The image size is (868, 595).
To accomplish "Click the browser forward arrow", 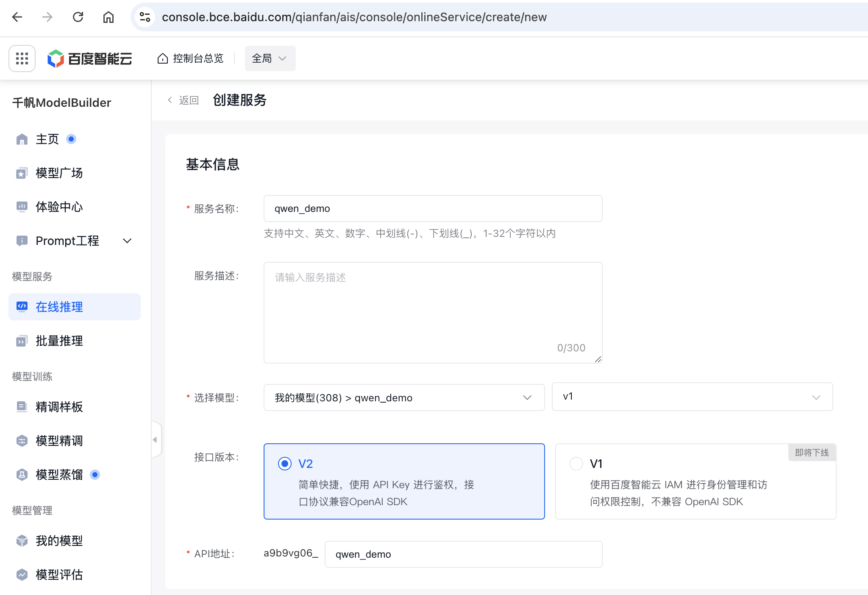I will (x=47, y=17).
